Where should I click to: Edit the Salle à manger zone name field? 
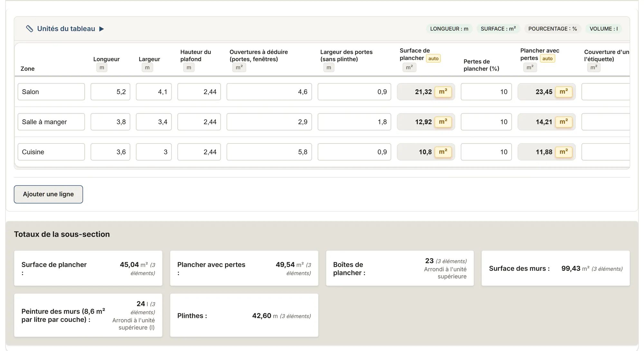click(x=51, y=122)
